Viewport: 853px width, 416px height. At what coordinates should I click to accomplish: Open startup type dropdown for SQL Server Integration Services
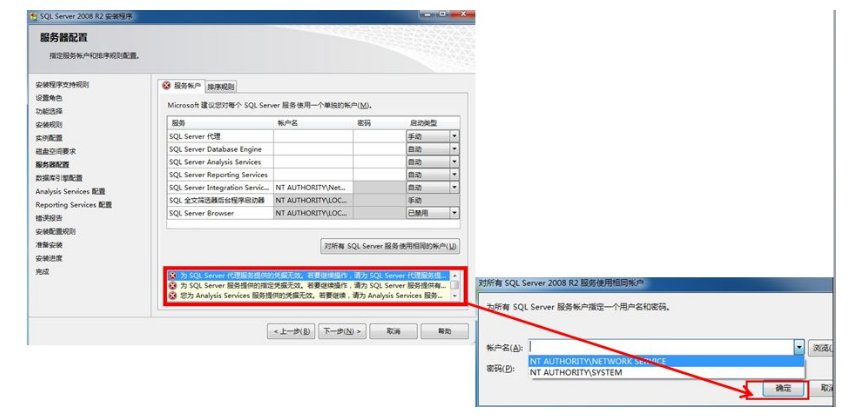pyautogui.click(x=454, y=188)
